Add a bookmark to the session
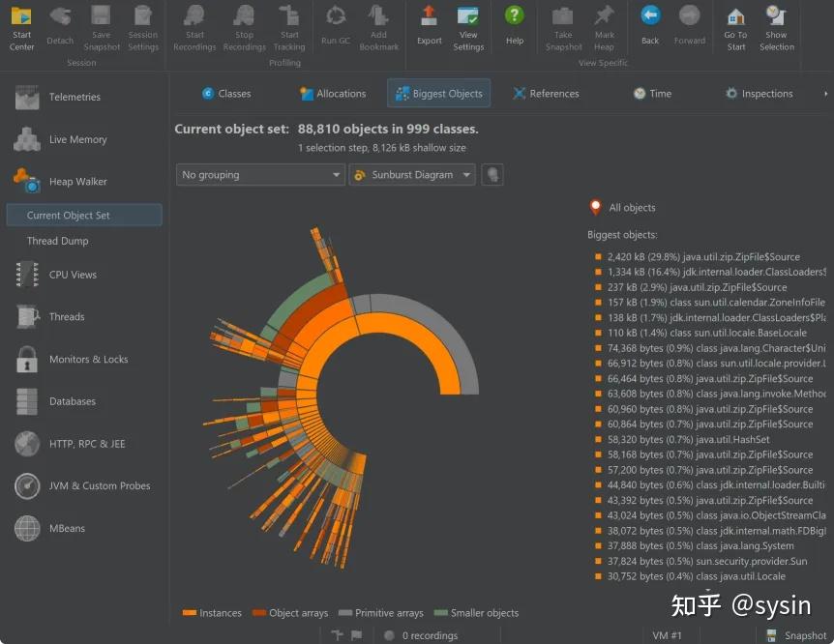This screenshot has width=834, height=644. click(x=378, y=27)
